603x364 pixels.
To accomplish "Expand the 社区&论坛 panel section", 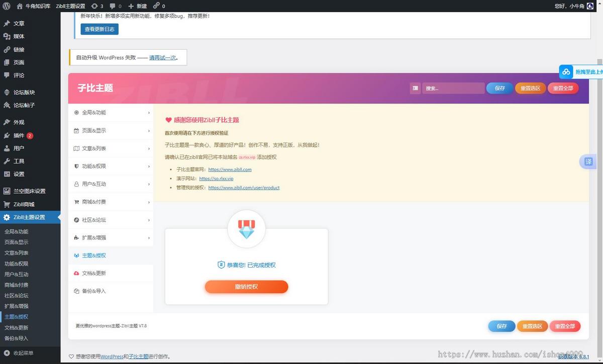I will pos(111,220).
